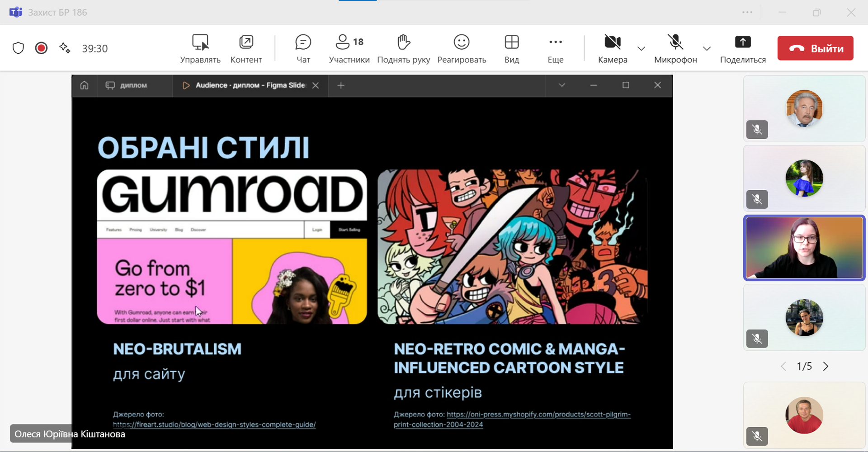The width and height of the screenshot is (868, 452).
Task: Unmute the Microphone
Action: [675, 48]
